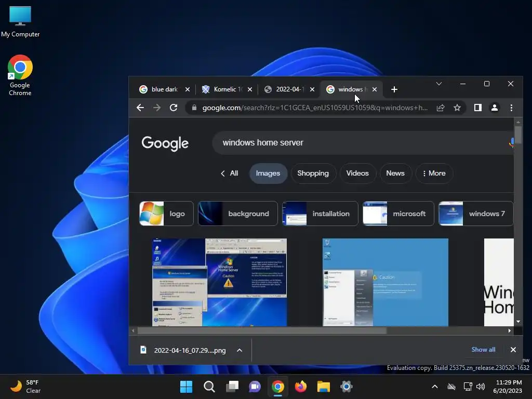Go to the All results filter
532x399 pixels.
pyautogui.click(x=229, y=174)
